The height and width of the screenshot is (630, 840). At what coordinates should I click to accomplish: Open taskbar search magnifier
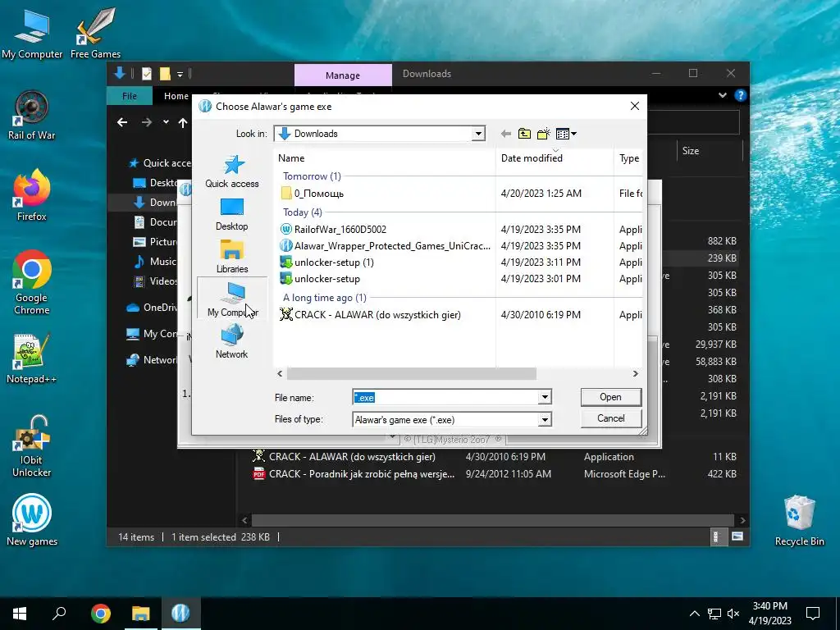[59, 614]
